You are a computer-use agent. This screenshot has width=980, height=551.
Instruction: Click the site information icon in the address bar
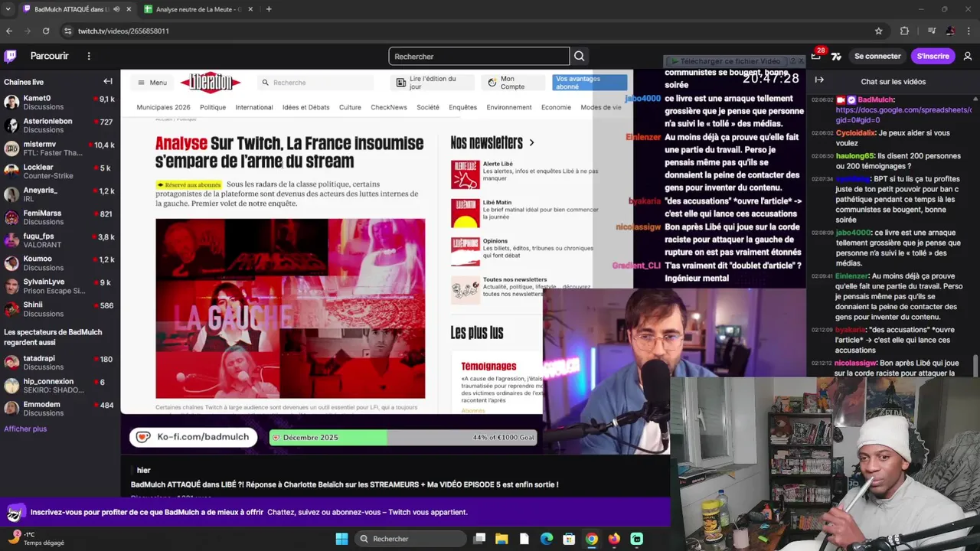pos(68,31)
